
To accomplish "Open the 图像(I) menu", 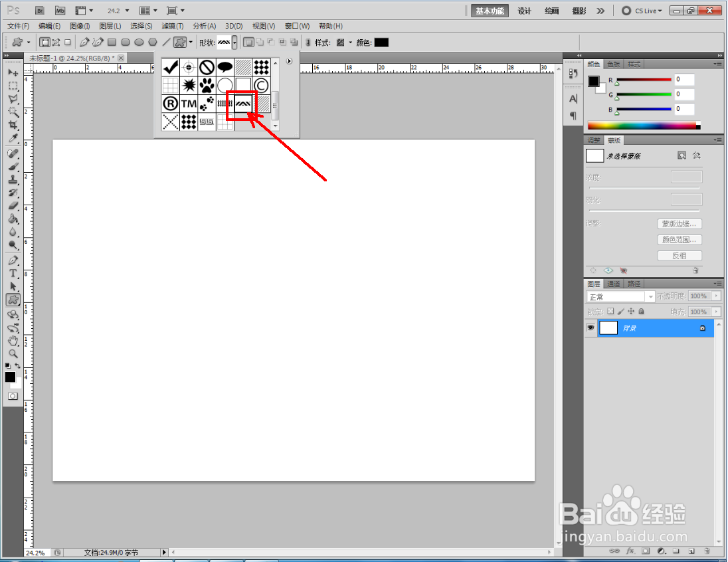I will (x=80, y=26).
